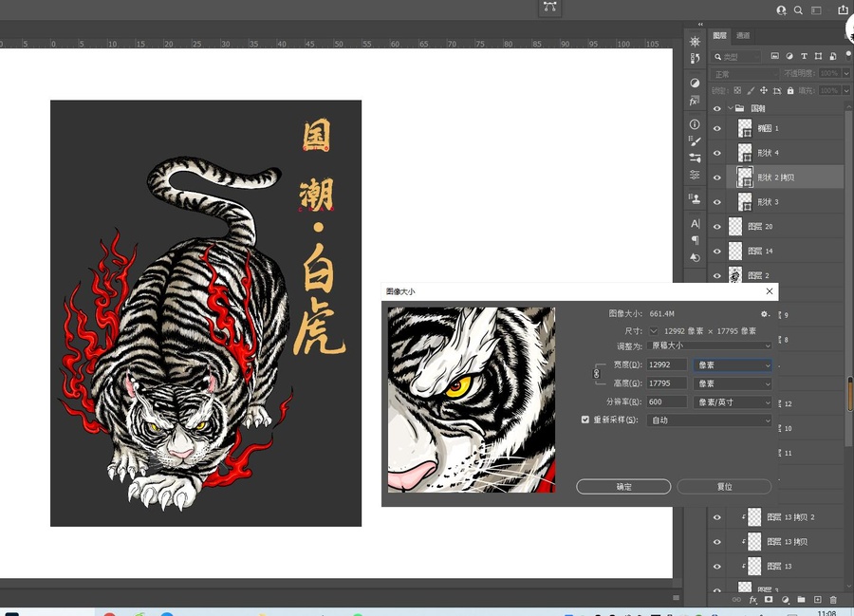Image resolution: width=854 pixels, height=616 pixels.
Task: Filter layers by type layers icon
Action: coord(804,56)
